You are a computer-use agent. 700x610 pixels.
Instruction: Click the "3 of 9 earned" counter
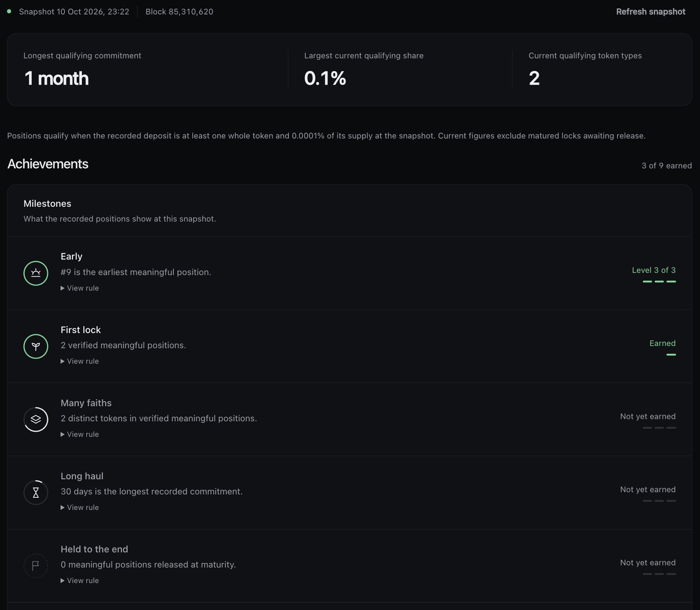pos(667,166)
